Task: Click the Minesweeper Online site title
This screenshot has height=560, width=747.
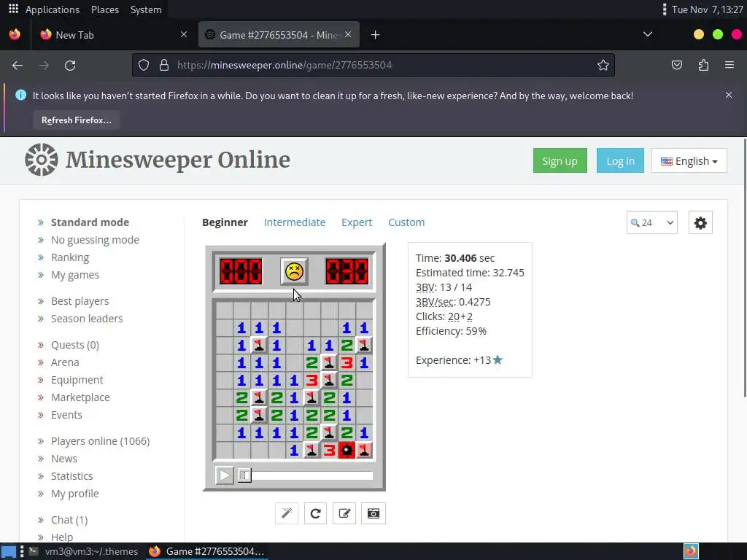Action: (x=178, y=160)
